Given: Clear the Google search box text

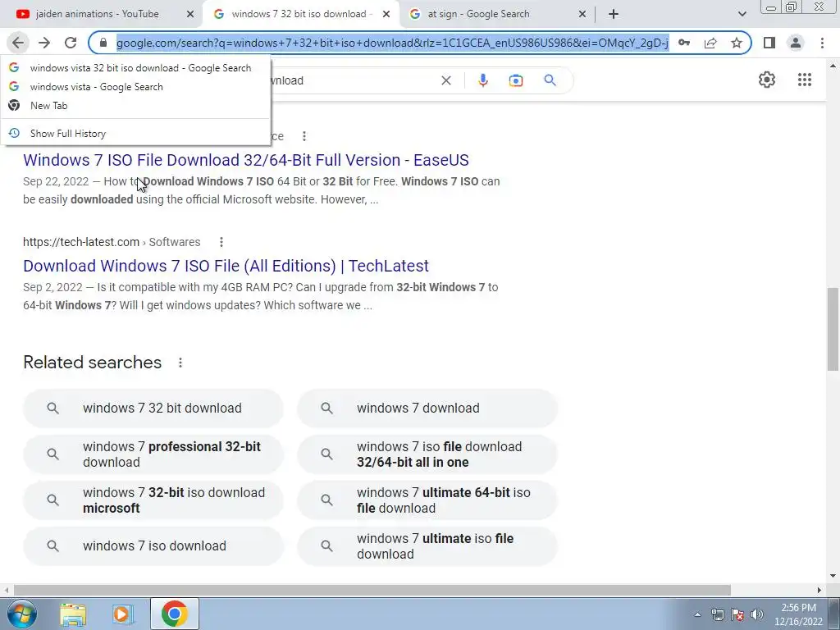Looking at the screenshot, I should click(x=445, y=80).
